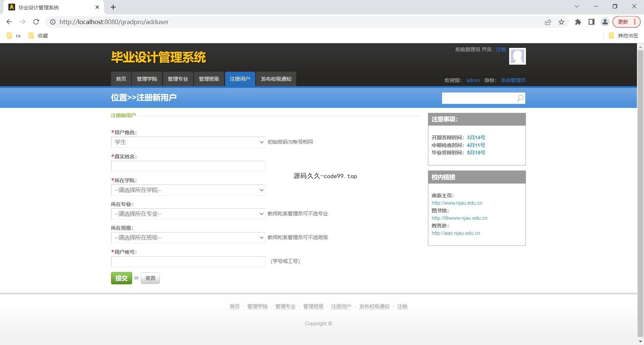The image size is (644, 345).
Task: Open the 发布校级通知 navigation tab
Action: 276,79
